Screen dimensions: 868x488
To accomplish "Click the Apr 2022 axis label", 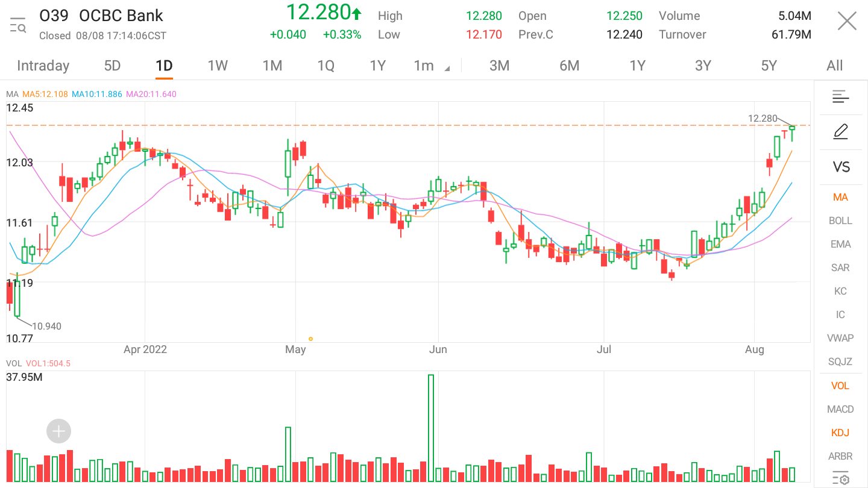I will point(145,349).
